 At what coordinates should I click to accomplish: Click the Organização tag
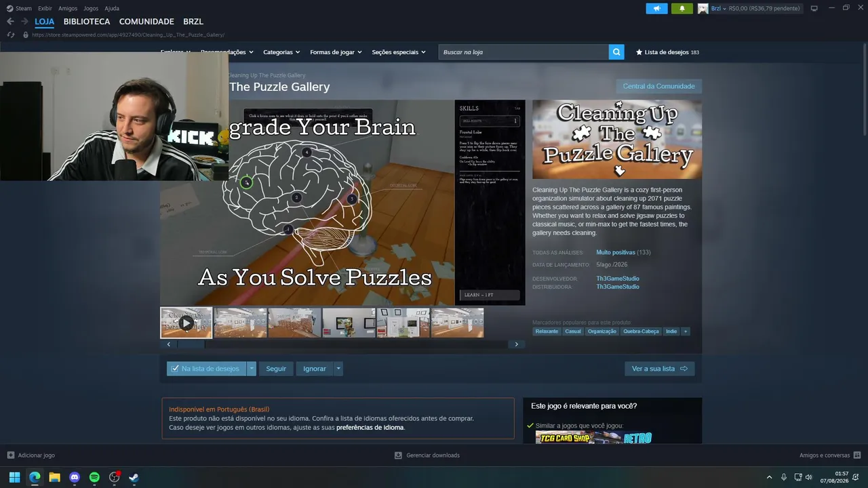pyautogui.click(x=602, y=331)
